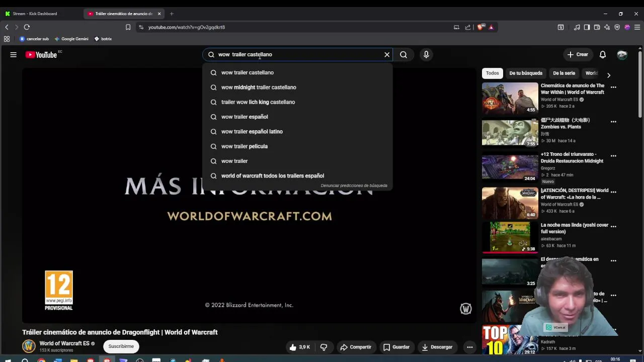Open the account avatar menu
The image size is (644, 362).
[x=622, y=55]
